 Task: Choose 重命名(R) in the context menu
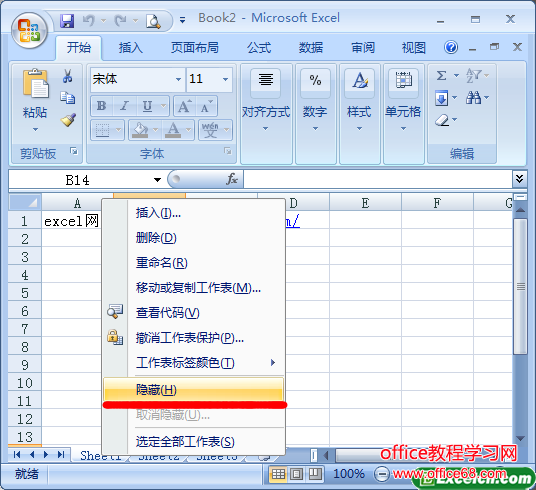(x=194, y=263)
